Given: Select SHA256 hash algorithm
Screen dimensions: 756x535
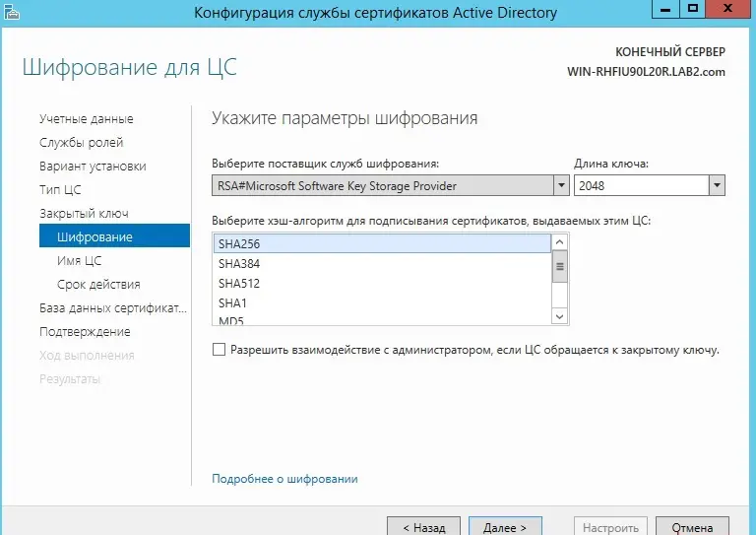Looking at the screenshot, I should (x=381, y=243).
